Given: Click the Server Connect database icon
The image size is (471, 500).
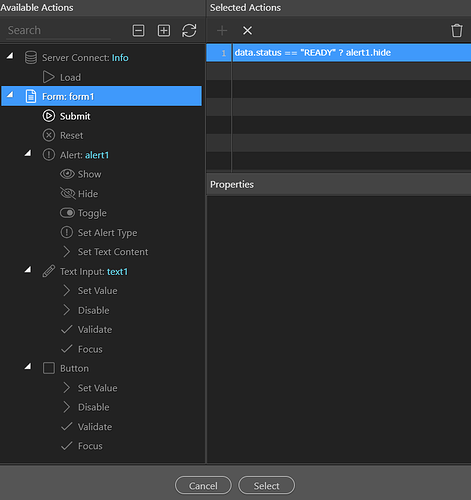Looking at the screenshot, I should point(31,58).
